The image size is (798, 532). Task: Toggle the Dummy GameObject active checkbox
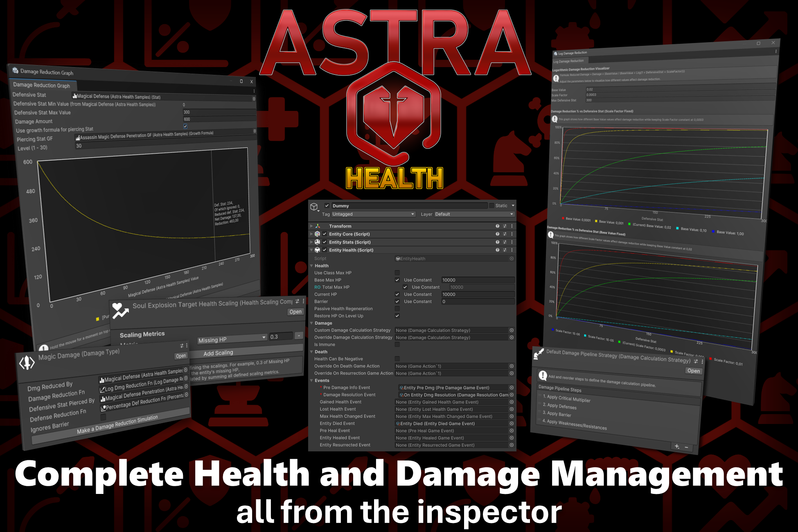pos(327,205)
